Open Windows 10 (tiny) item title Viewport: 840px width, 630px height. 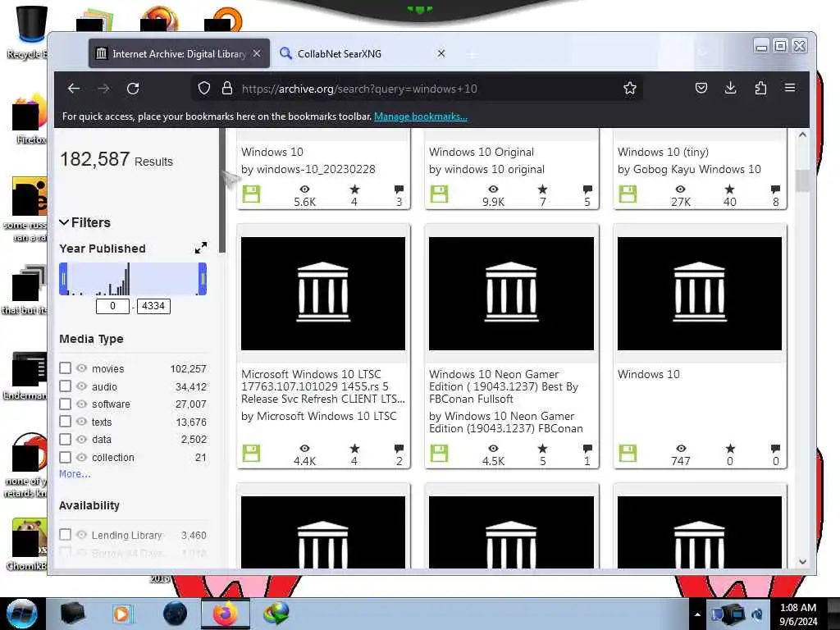click(663, 152)
